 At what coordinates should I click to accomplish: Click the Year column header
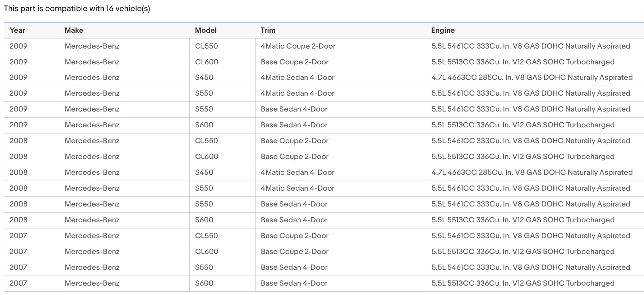[17, 31]
